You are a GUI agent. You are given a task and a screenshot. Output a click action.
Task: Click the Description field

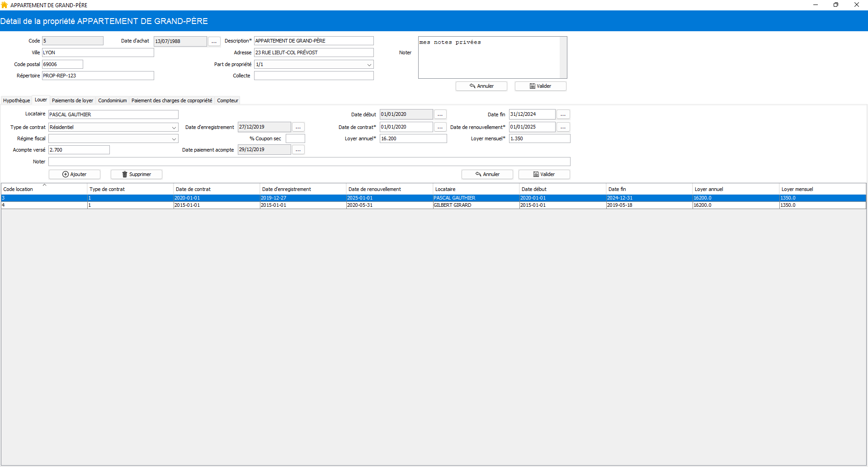[314, 41]
